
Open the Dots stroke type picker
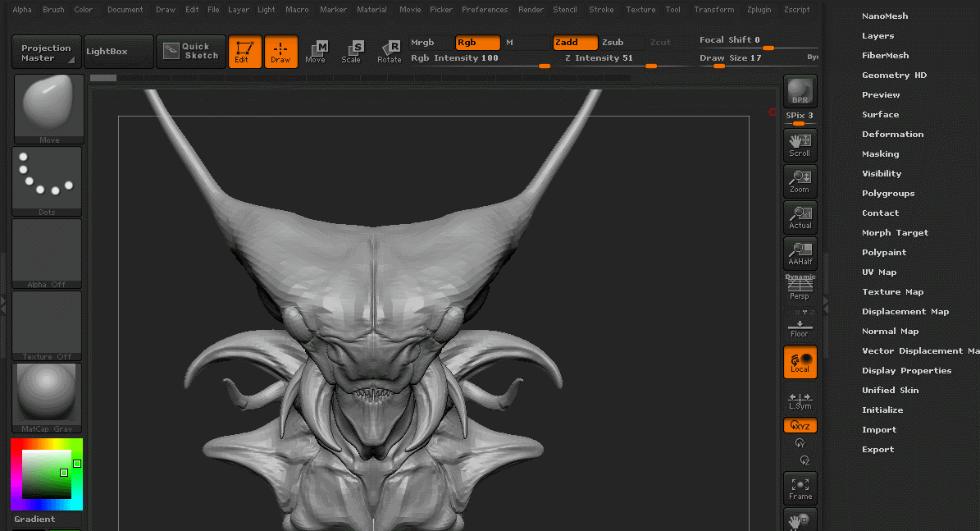coord(47,181)
